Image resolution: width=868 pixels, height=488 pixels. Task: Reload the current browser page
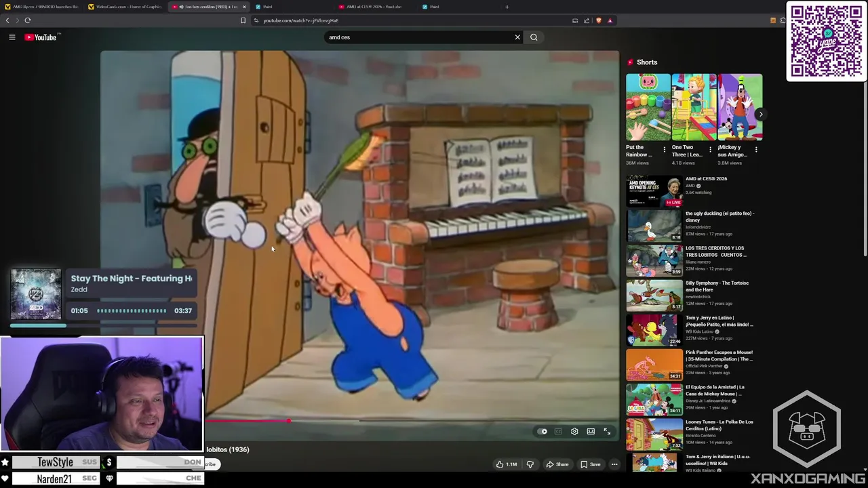click(x=28, y=20)
